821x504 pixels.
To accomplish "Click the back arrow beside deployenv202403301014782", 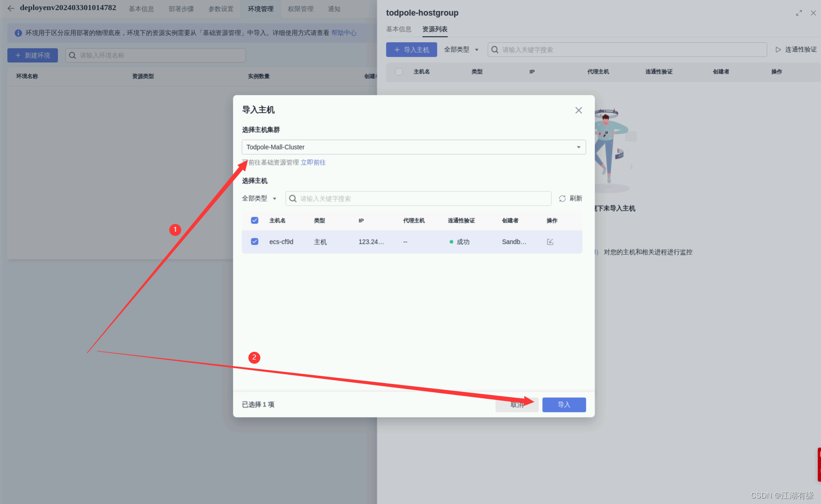I will [x=10, y=8].
